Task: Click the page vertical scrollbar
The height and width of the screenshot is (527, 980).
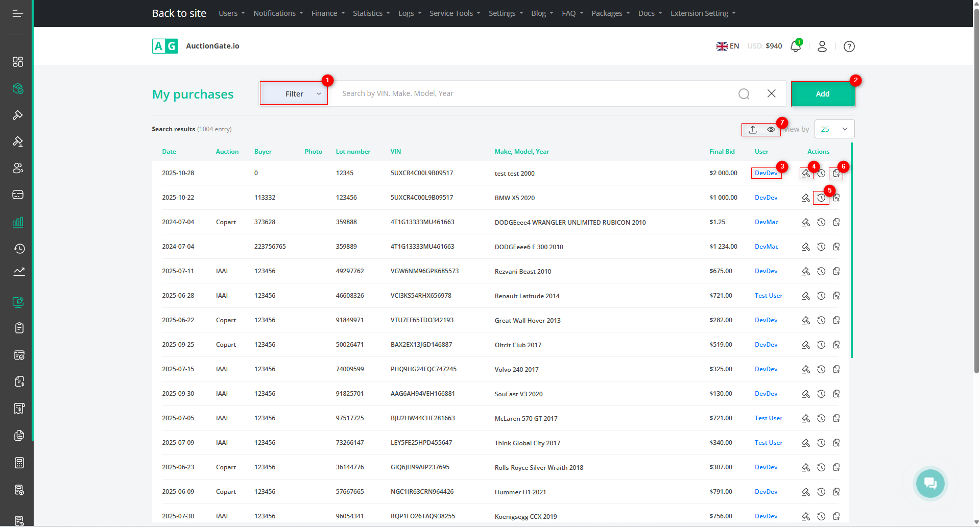Action: coord(976,204)
